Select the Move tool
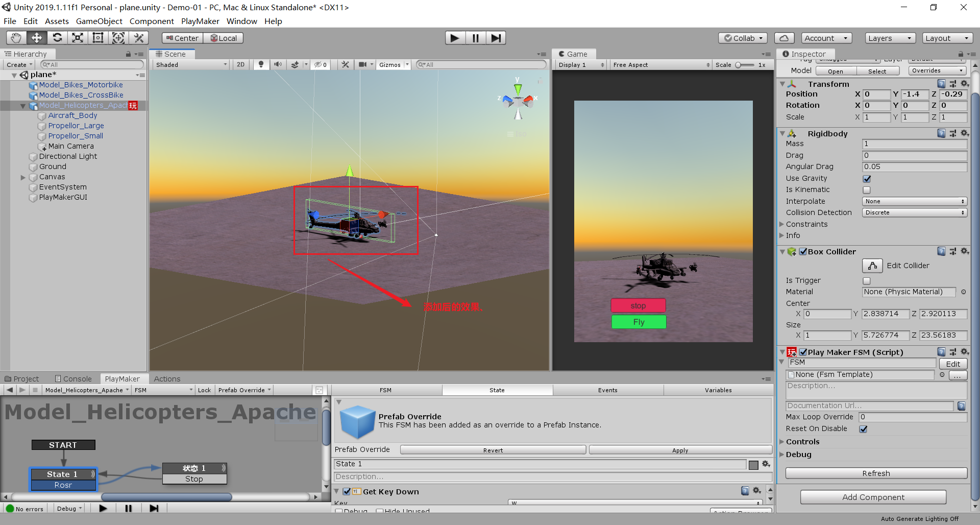Image resolution: width=980 pixels, height=525 pixels. (36, 37)
